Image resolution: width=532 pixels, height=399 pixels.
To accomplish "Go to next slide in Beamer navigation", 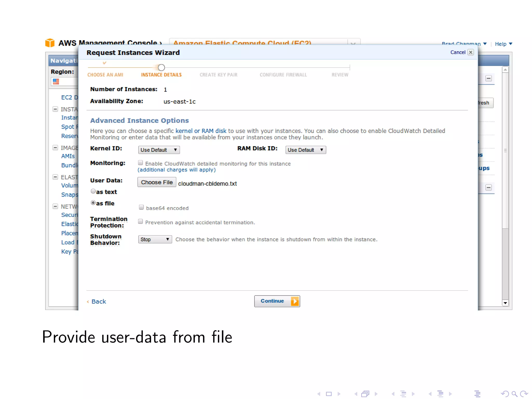I will pyautogui.click(x=339, y=394).
